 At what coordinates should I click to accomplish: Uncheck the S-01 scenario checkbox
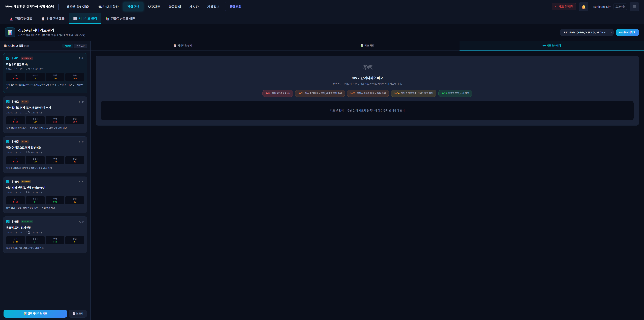pyautogui.click(x=8, y=58)
